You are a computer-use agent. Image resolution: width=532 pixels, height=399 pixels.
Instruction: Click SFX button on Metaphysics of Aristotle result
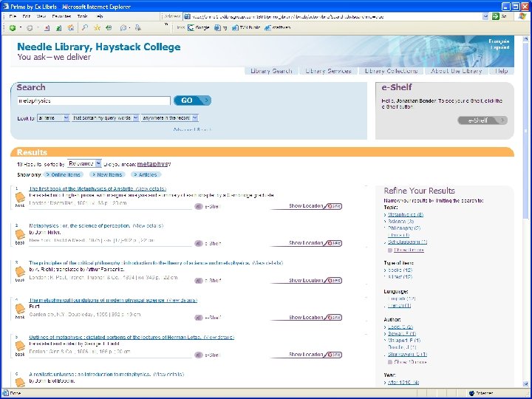click(x=333, y=206)
